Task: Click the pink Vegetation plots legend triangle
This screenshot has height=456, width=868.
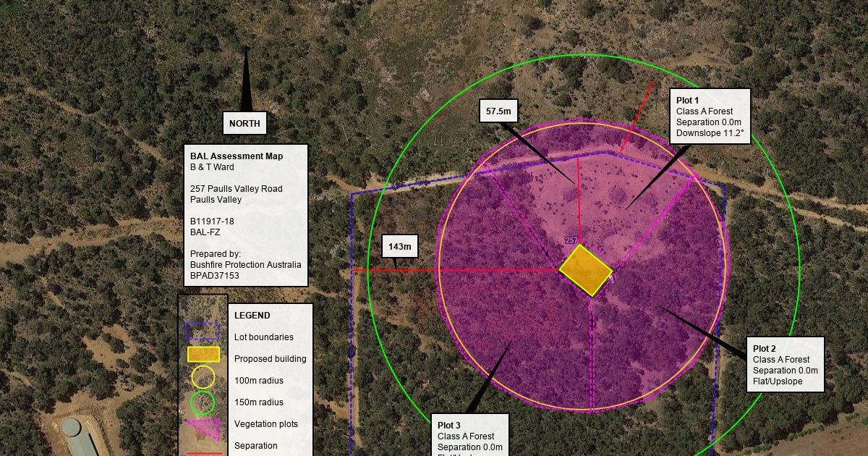Action: click(x=204, y=428)
